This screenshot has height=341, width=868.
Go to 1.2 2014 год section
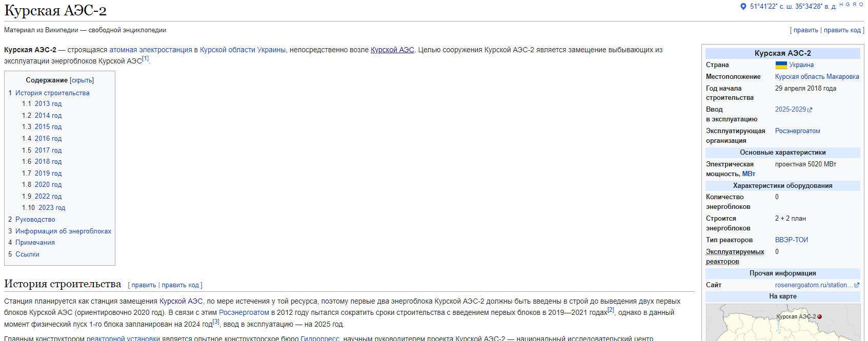coord(48,116)
